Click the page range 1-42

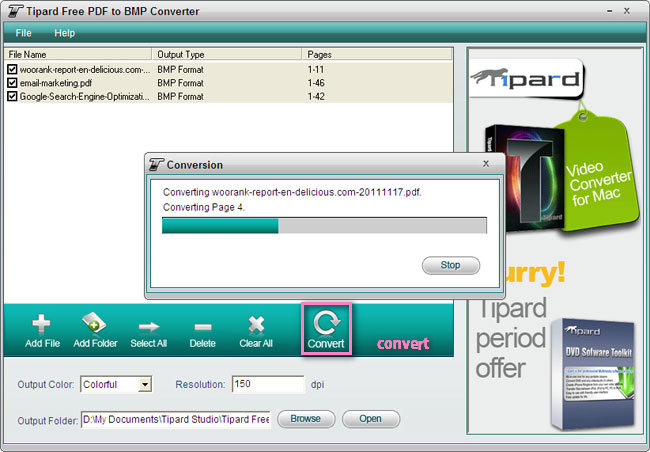(x=316, y=97)
